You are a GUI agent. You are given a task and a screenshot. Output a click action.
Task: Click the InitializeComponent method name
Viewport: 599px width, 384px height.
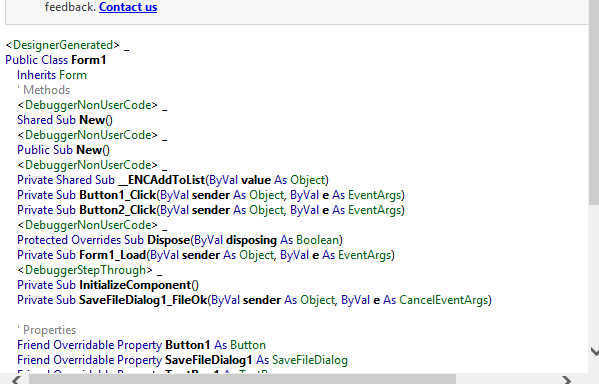135,285
